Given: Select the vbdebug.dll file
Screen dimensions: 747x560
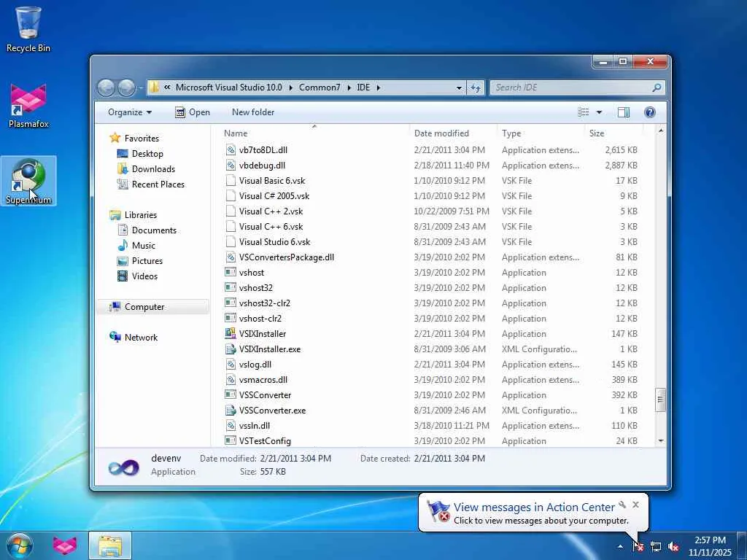Looking at the screenshot, I should pyautogui.click(x=262, y=166).
